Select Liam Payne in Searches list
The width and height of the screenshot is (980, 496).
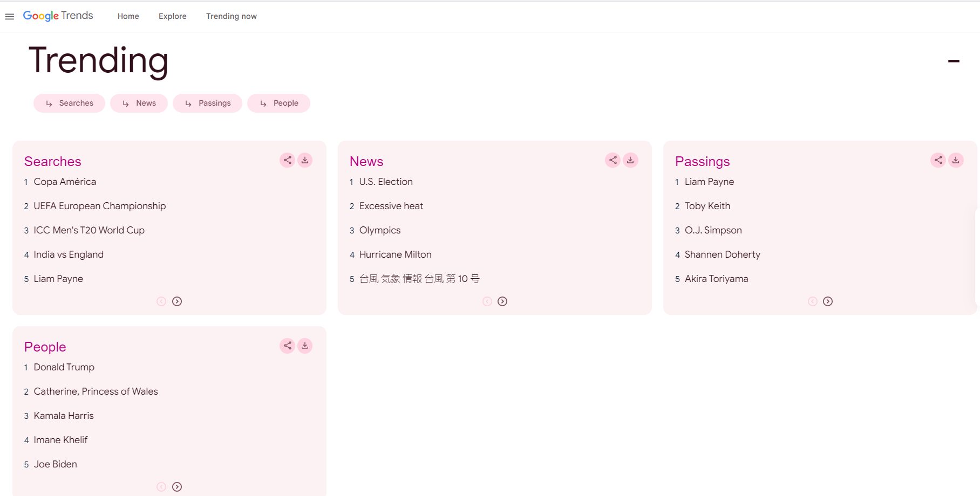(58, 279)
